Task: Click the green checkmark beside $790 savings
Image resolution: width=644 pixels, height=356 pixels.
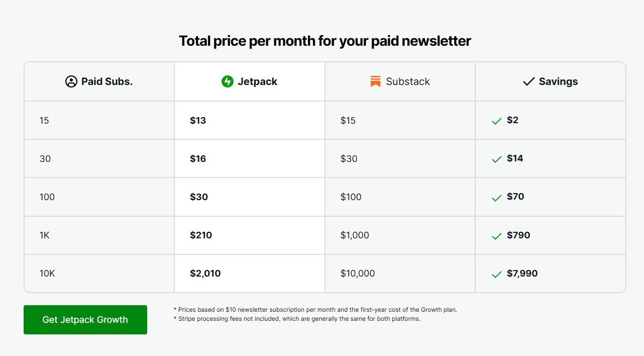Action: [497, 236]
